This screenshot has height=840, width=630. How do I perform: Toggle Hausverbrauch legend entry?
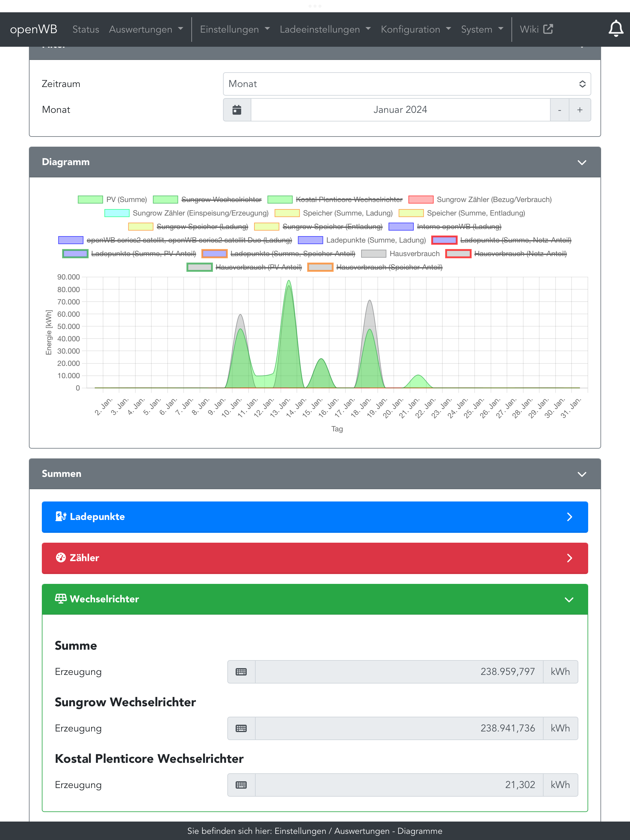tap(414, 254)
